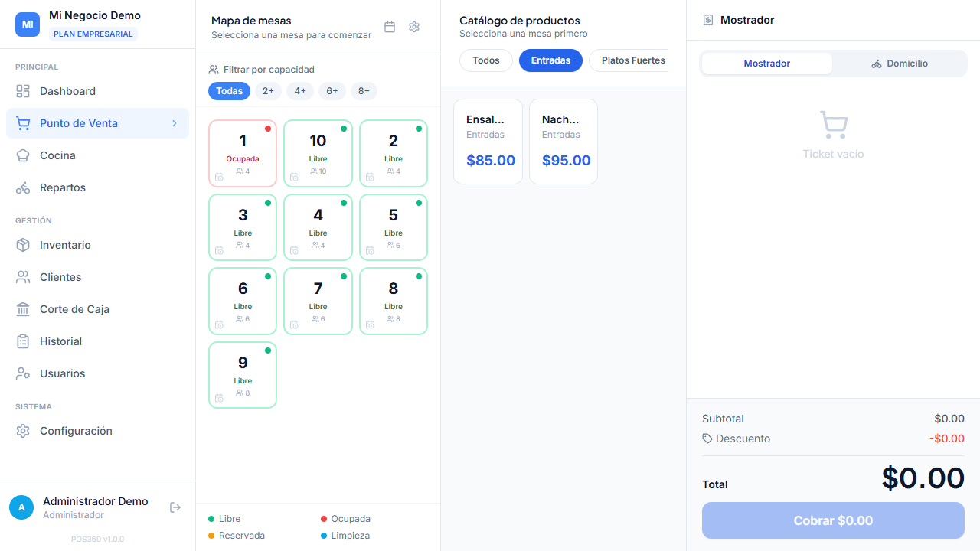Screen dimensions: 980x551
Task: Select table 7 card
Action: [x=318, y=301]
